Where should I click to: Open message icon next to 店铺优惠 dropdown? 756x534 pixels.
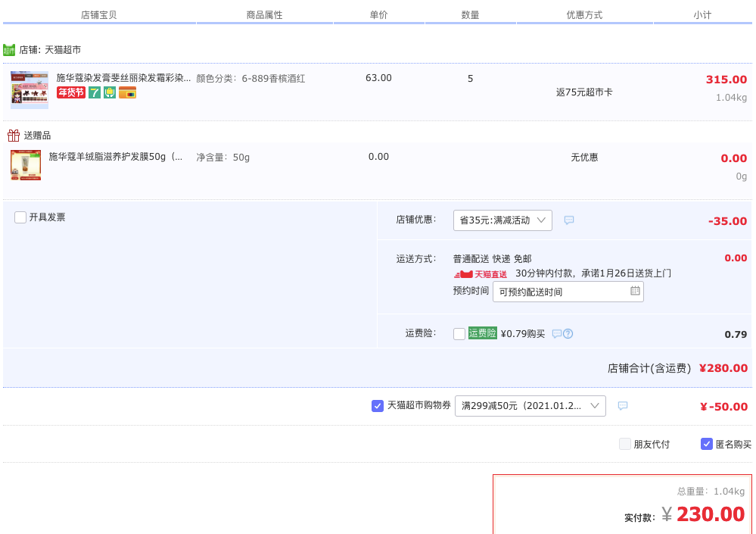pyautogui.click(x=569, y=220)
